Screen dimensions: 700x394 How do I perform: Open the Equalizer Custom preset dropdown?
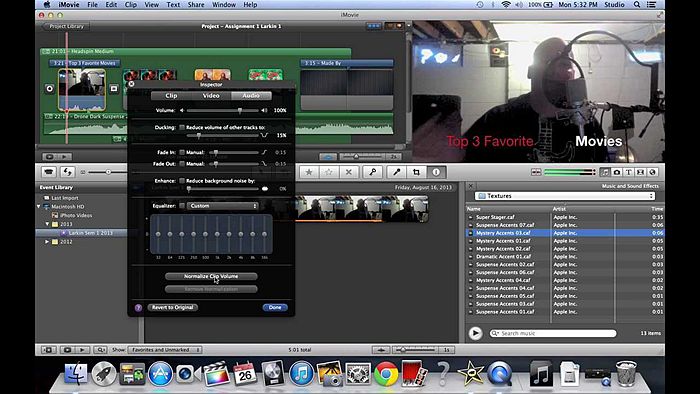223,206
